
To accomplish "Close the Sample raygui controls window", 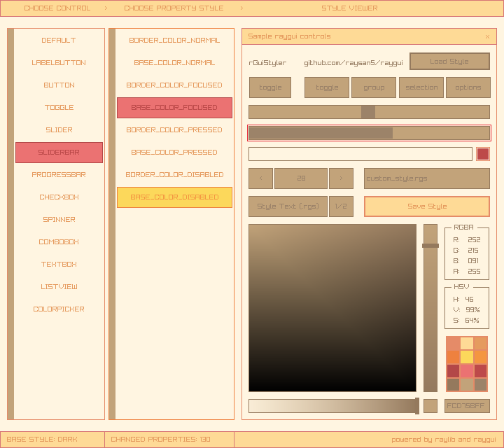I will (487, 36).
